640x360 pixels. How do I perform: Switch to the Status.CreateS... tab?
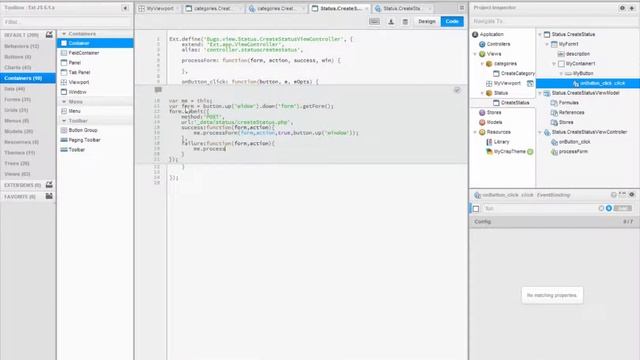click(340, 8)
